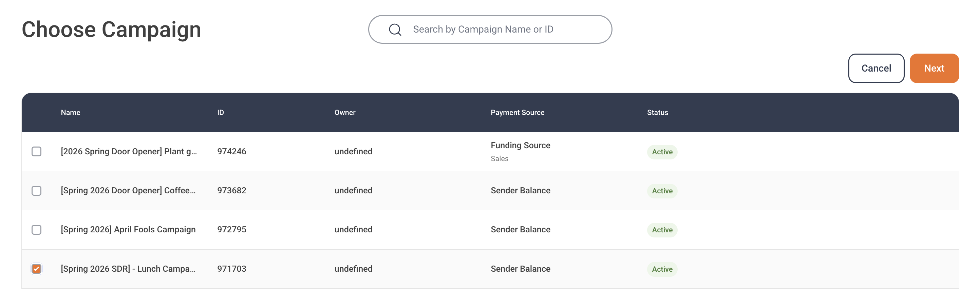Screen dimensions: 980x289
Task: Sort by the Name column header
Action: click(x=70, y=113)
